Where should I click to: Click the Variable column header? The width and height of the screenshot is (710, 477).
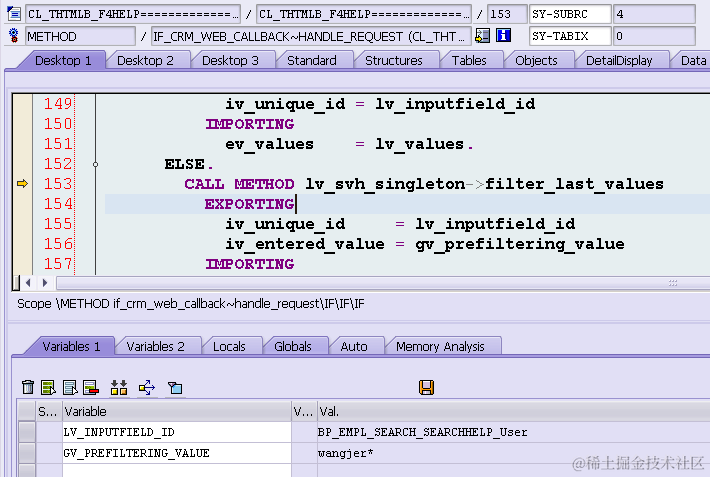point(177,411)
